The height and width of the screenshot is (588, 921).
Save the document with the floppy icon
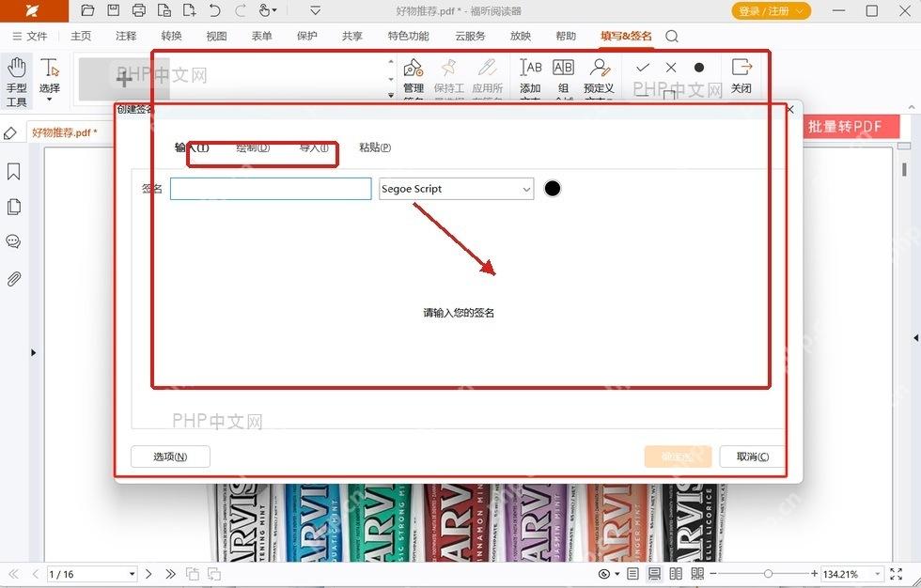click(x=113, y=10)
